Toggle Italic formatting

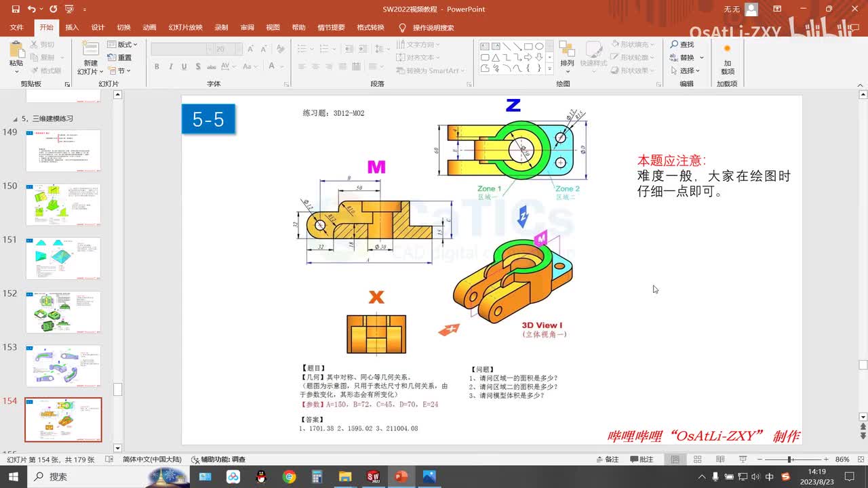tap(170, 66)
